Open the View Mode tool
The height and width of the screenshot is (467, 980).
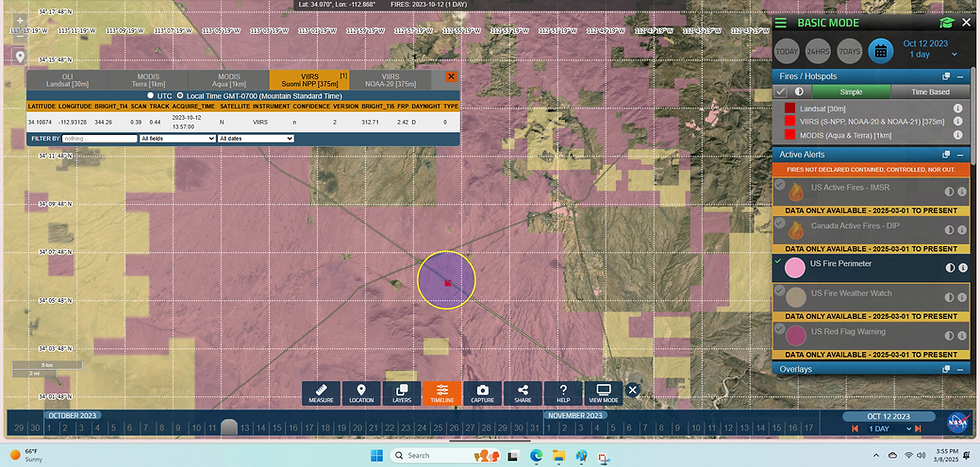tap(603, 393)
